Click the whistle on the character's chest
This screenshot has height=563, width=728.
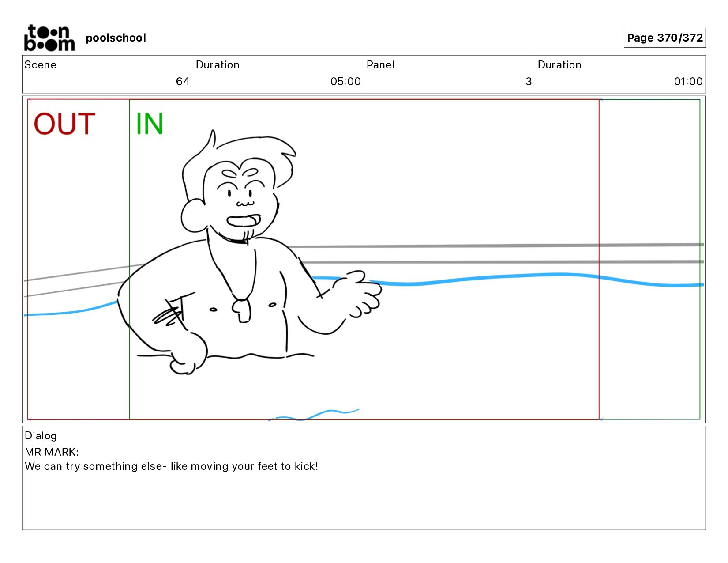pos(242,310)
